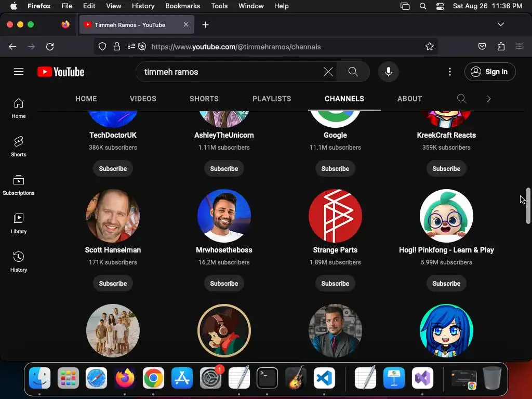Click the page vertical scrollbar thumb
The image size is (532, 399).
[528, 206]
